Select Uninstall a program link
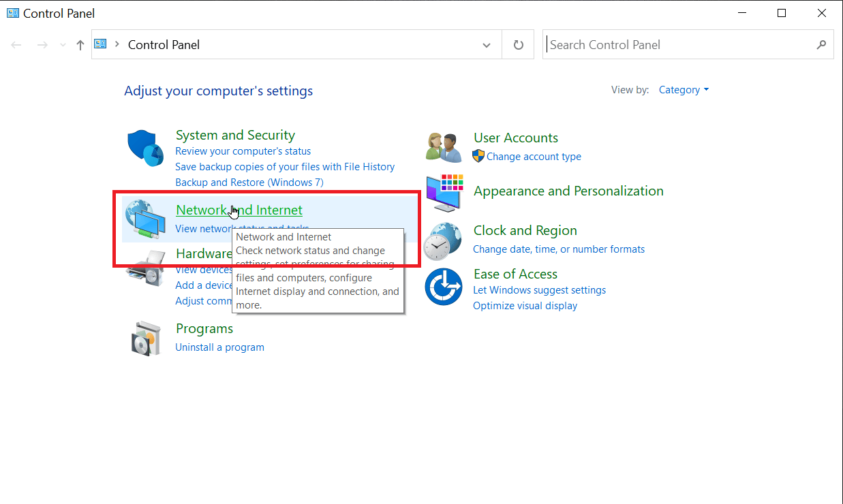 point(219,347)
